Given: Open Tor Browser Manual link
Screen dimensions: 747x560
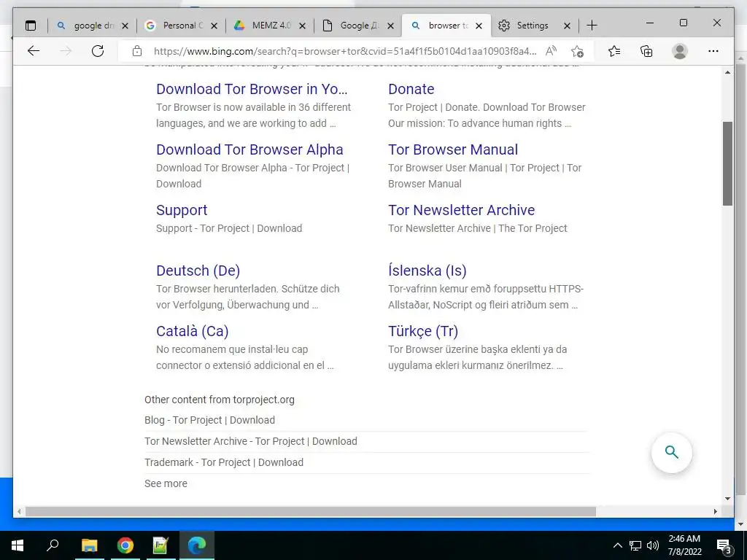Looking at the screenshot, I should point(452,149).
